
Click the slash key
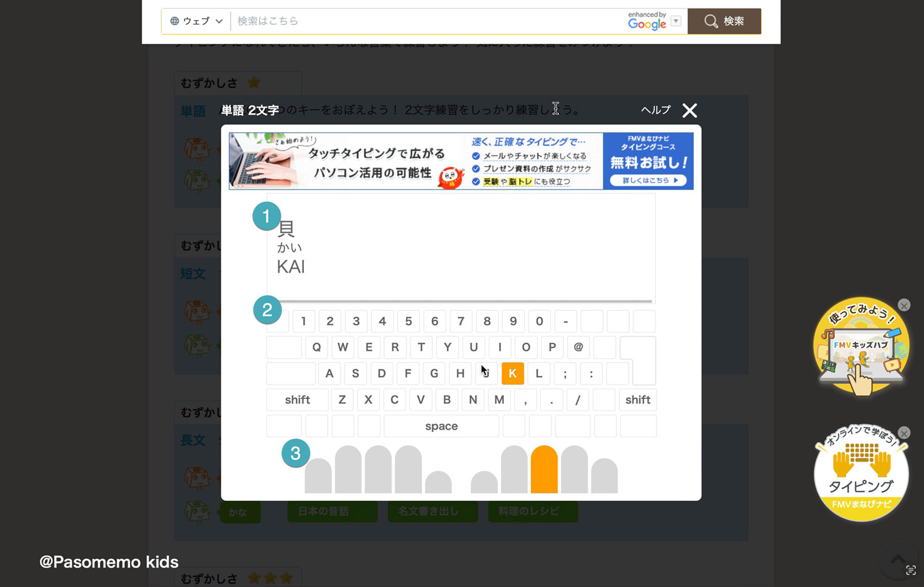577,400
